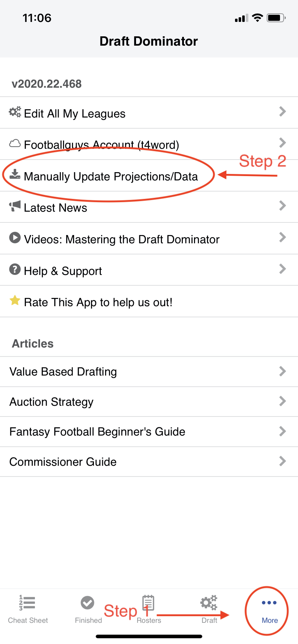Viewport: 298px width, 644px height.
Task: Tap the yellow star rating icon
Action: coord(15,300)
